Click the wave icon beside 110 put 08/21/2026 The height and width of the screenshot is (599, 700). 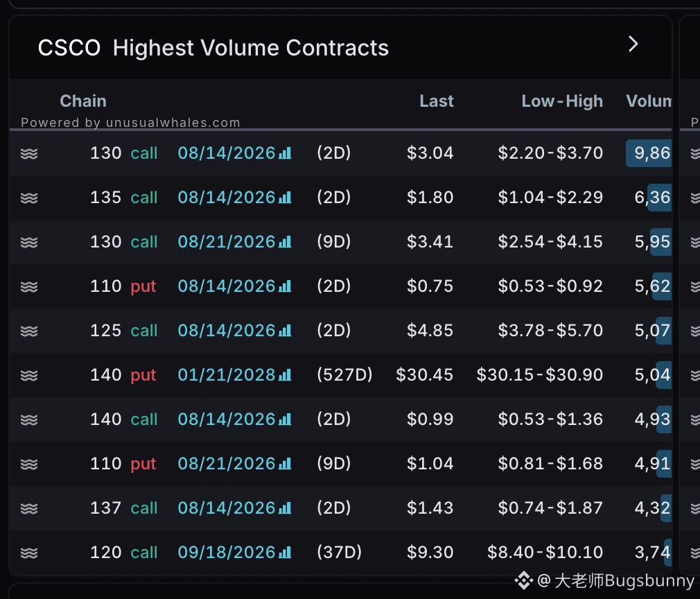click(29, 464)
